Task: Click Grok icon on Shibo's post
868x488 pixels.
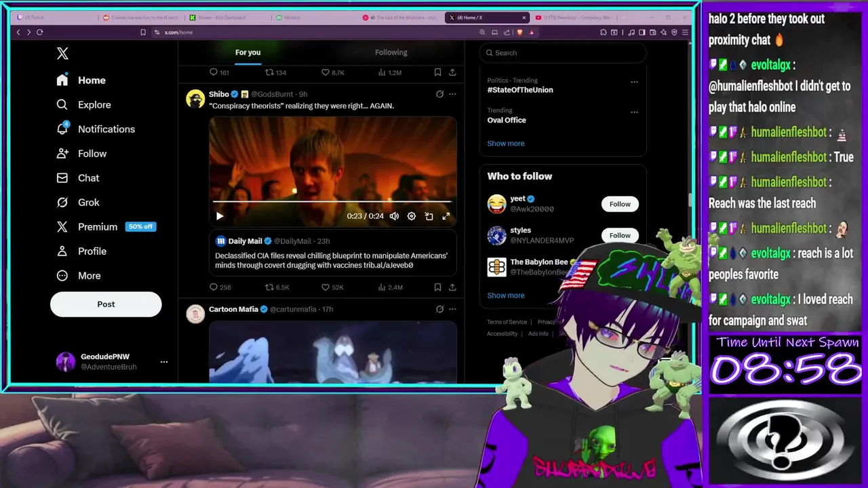Action: [439, 94]
